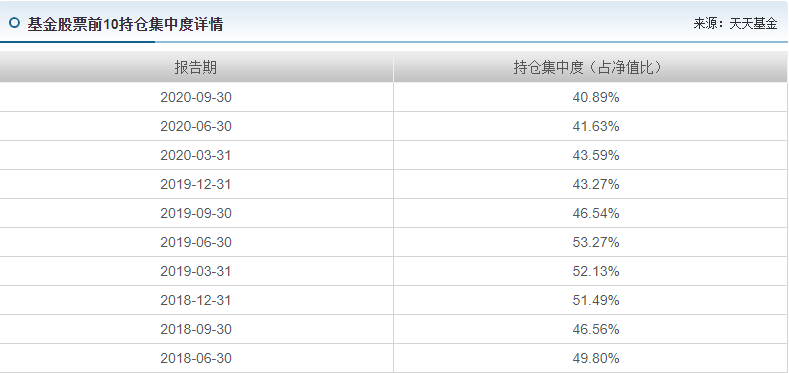
Task: Click the 持仓集中度（占净值比） column header
Action: pyautogui.click(x=591, y=67)
